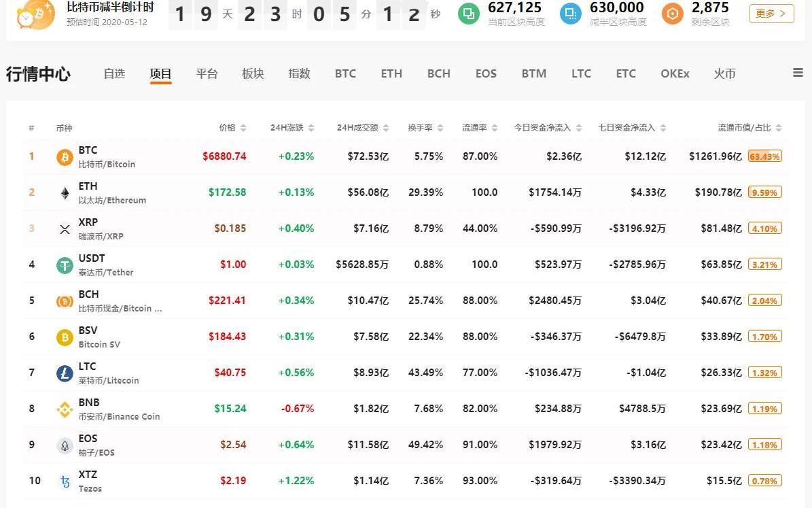The image size is (812, 508).
Task: Click the green current block height icon
Action: coord(468,13)
